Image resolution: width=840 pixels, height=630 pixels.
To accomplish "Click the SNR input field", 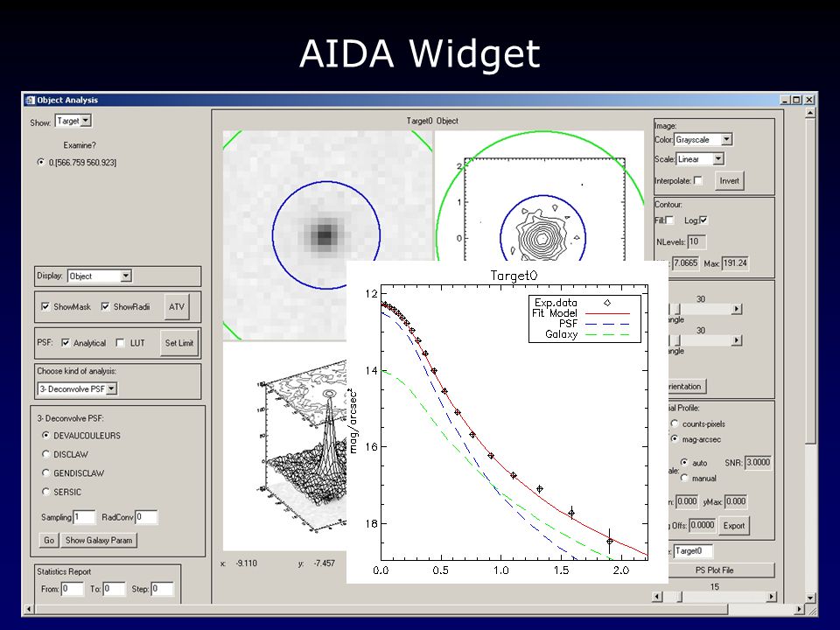I will click(758, 462).
